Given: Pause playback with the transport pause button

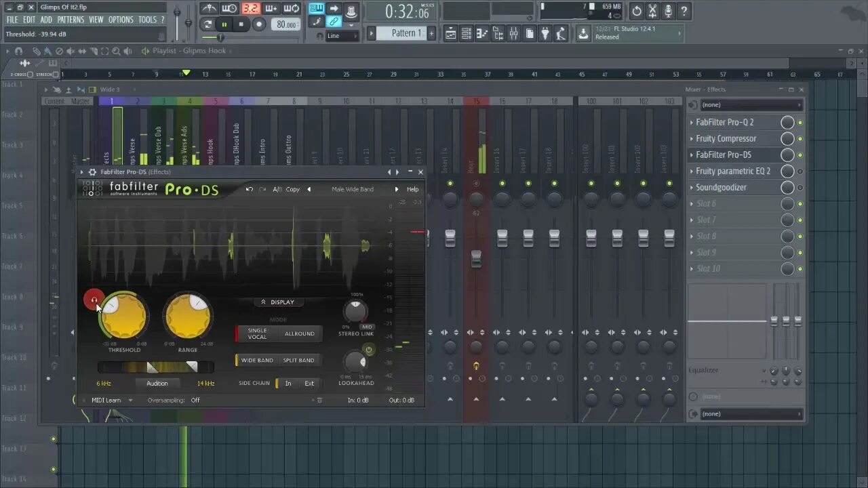Looking at the screenshot, I should (224, 24).
